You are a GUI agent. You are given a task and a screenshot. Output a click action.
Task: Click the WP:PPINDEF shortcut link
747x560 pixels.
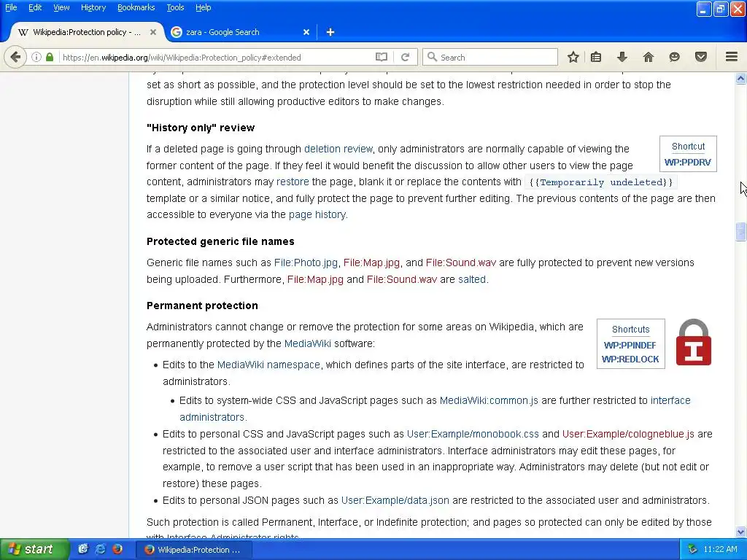point(630,345)
